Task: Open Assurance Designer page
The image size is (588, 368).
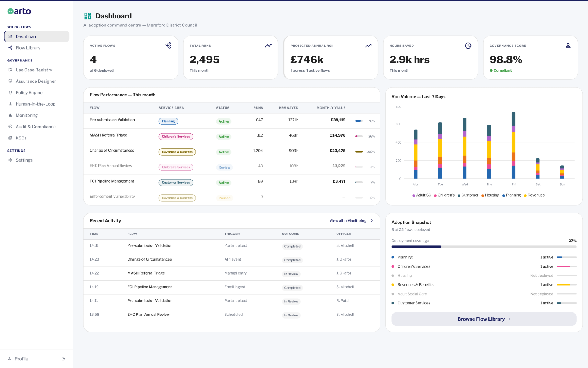Action: pos(37,81)
